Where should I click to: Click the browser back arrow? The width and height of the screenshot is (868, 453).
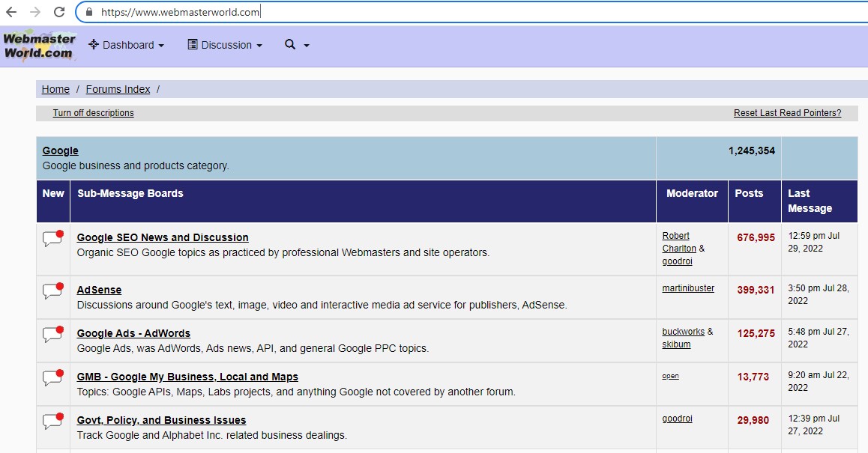point(11,12)
